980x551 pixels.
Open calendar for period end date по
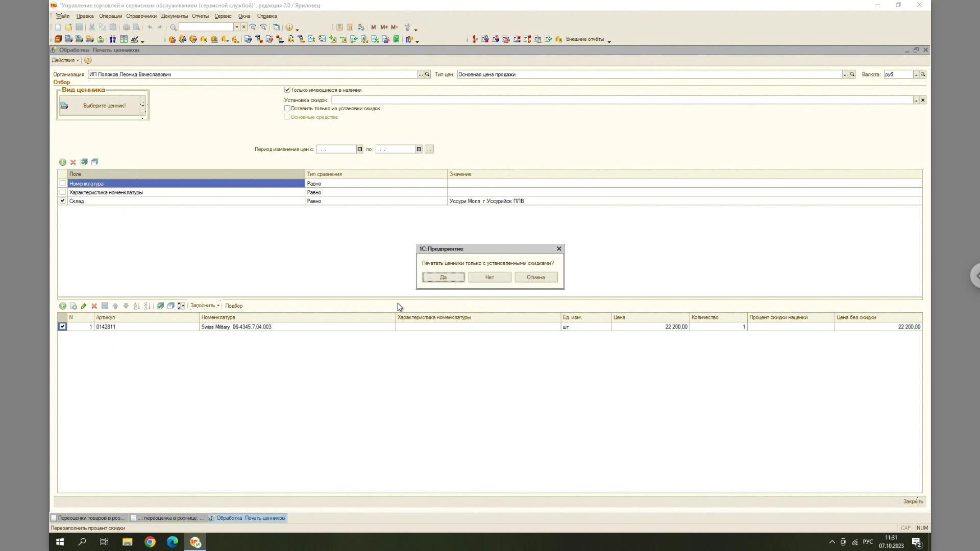pyautogui.click(x=419, y=149)
